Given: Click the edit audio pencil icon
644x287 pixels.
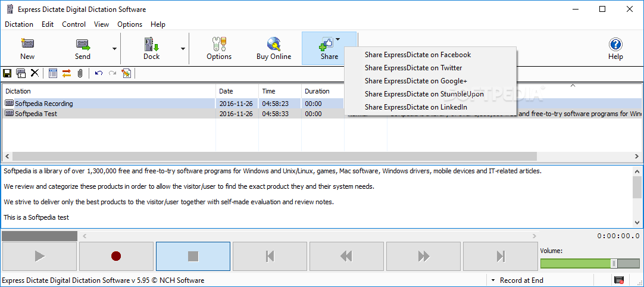Looking at the screenshot, I should point(126,73).
